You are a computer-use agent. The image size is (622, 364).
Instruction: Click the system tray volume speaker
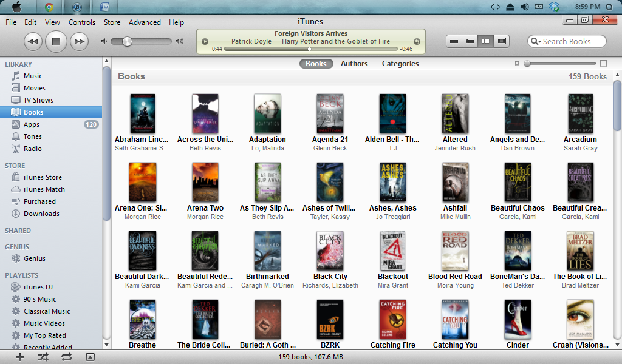pos(524,7)
